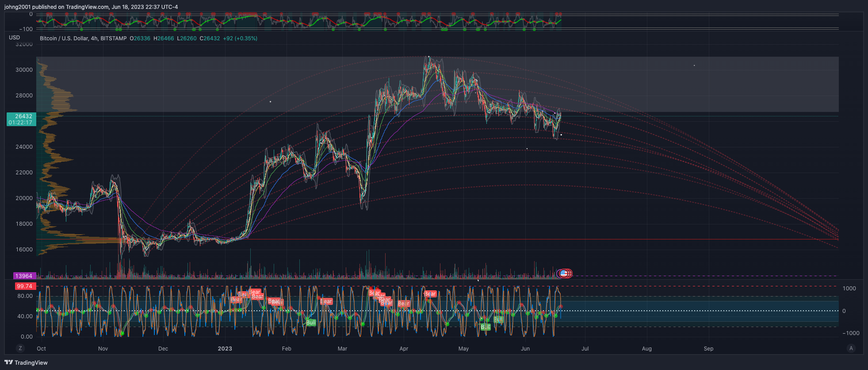Click the 22000 price axis label
This screenshot has width=868, height=370.
coord(24,173)
